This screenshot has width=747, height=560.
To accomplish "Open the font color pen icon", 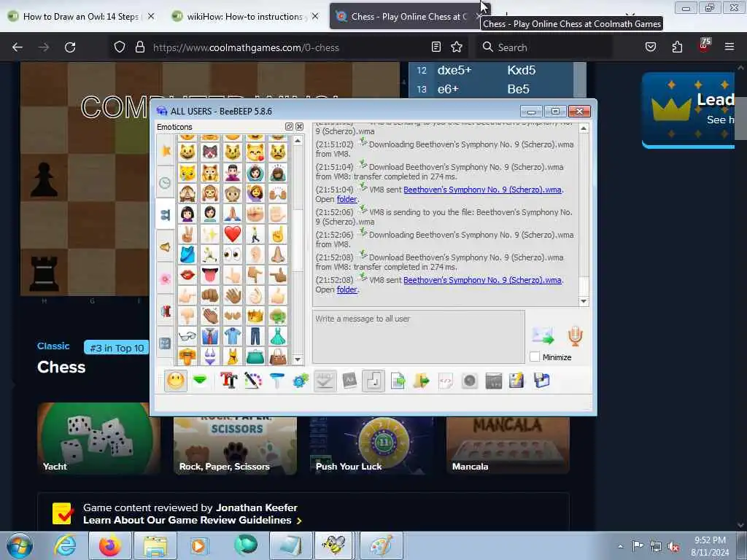I will pyautogui.click(x=252, y=381).
